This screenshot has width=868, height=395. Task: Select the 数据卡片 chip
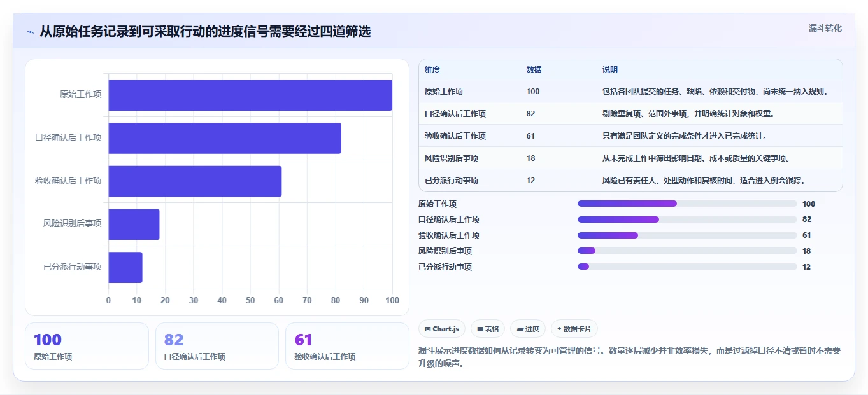574,329
